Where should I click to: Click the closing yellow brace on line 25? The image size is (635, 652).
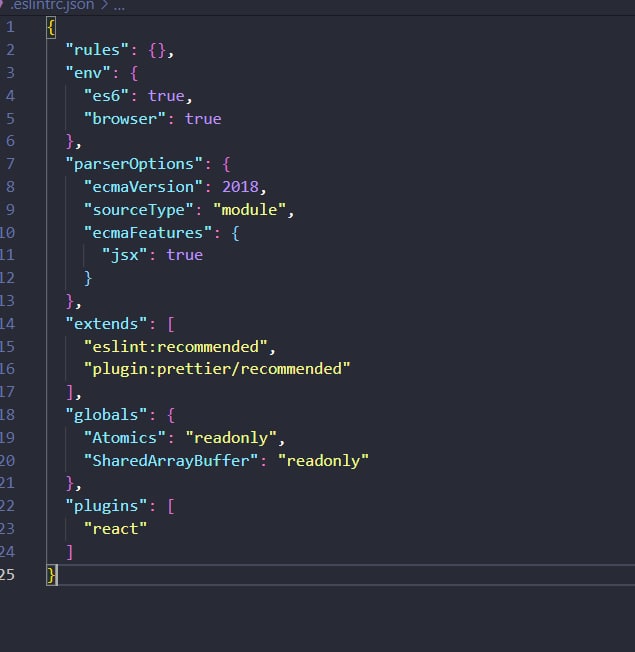click(51, 575)
